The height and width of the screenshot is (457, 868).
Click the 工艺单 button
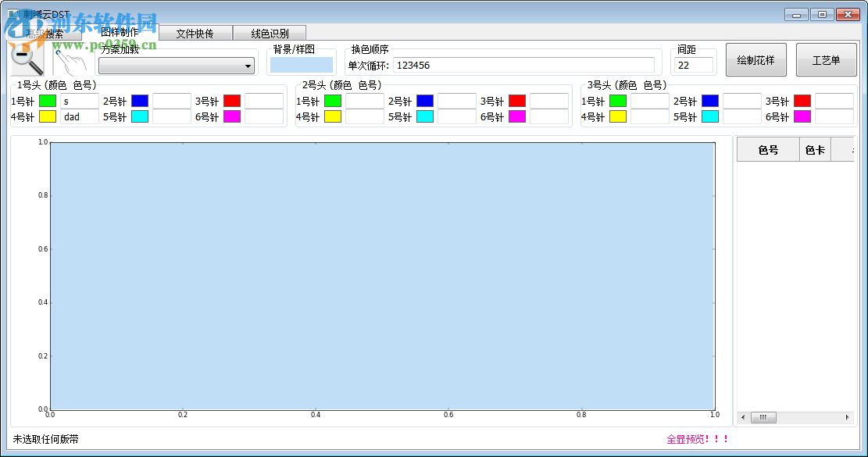tap(826, 59)
